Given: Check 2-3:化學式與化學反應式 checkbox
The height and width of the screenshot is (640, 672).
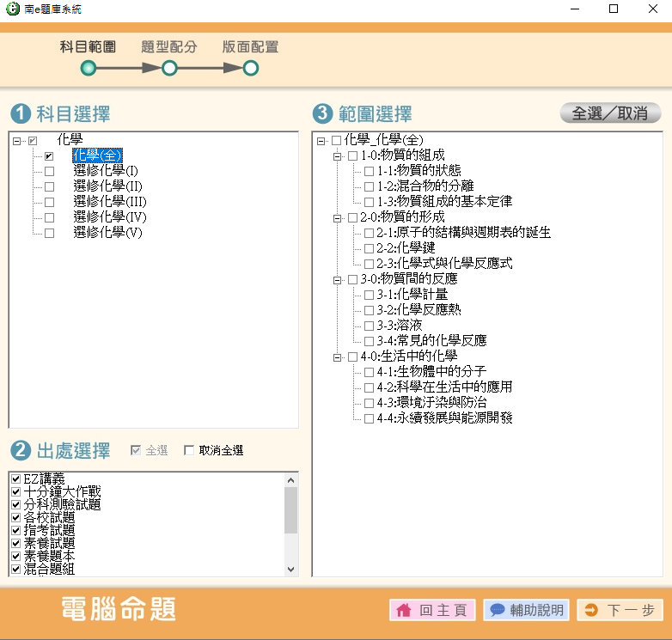Looking at the screenshot, I should [369, 264].
